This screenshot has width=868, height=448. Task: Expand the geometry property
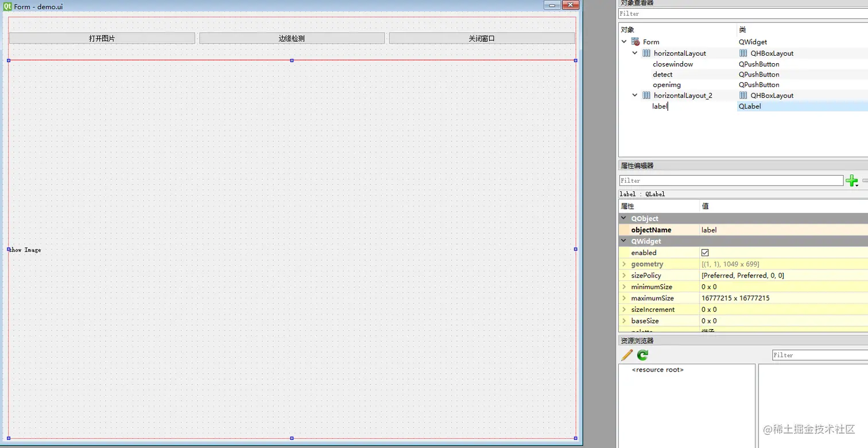tap(625, 264)
